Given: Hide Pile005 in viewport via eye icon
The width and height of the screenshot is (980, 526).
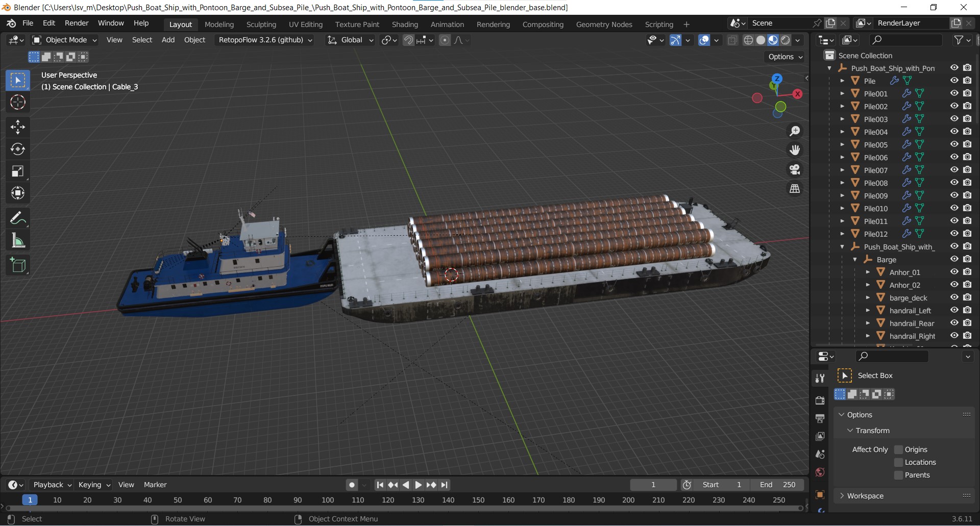Looking at the screenshot, I should (954, 144).
